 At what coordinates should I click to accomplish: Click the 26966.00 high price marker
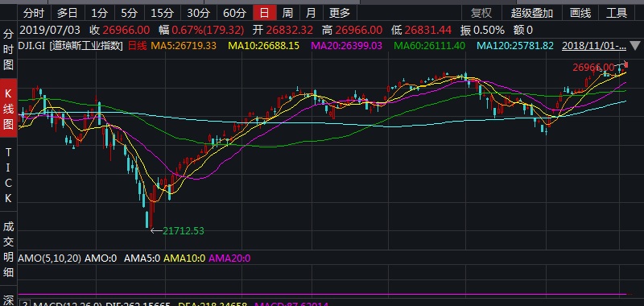(x=594, y=68)
